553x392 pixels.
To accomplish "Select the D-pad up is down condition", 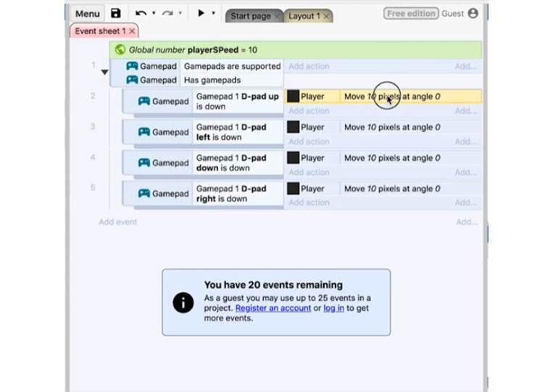I will (x=238, y=101).
